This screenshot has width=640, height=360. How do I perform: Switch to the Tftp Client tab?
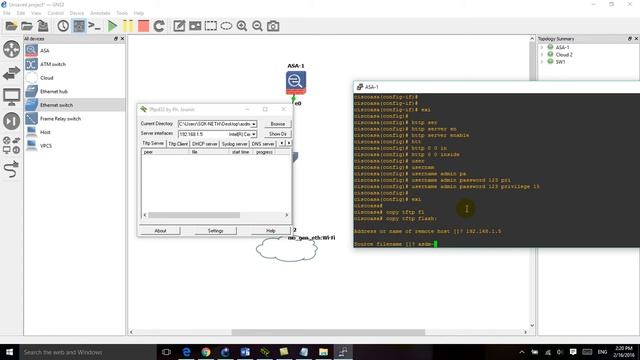click(x=178, y=144)
